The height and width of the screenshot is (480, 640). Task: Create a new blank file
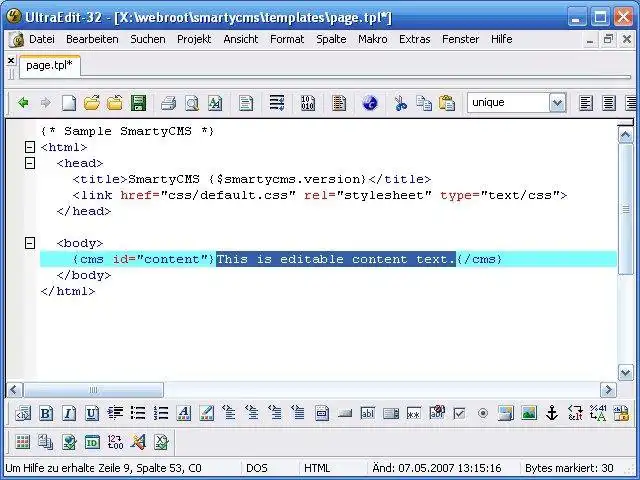click(x=69, y=103)
